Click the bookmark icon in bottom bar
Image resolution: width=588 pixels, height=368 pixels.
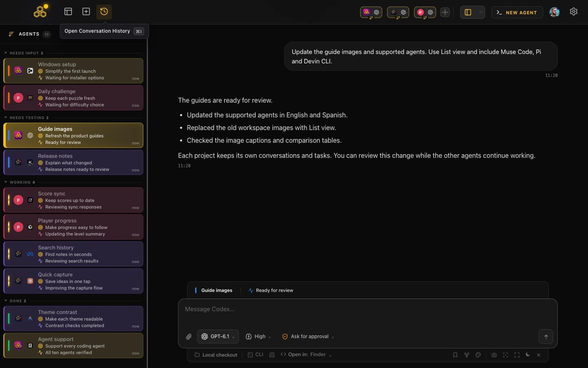tap(455, 355)
